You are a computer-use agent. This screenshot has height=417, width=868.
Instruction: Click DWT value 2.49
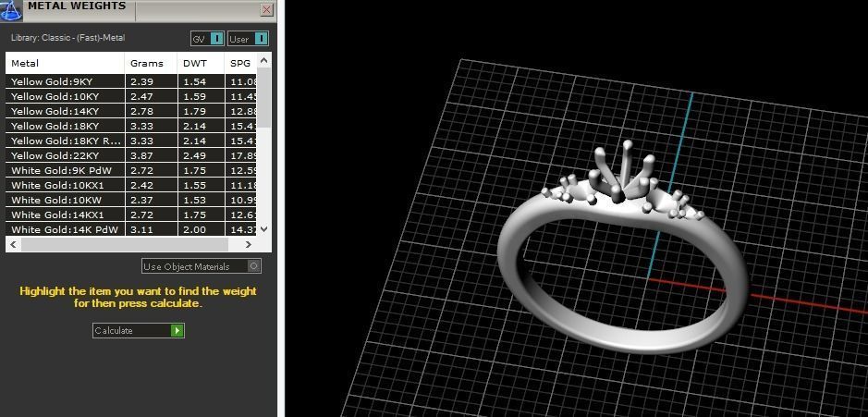point(194,155)
